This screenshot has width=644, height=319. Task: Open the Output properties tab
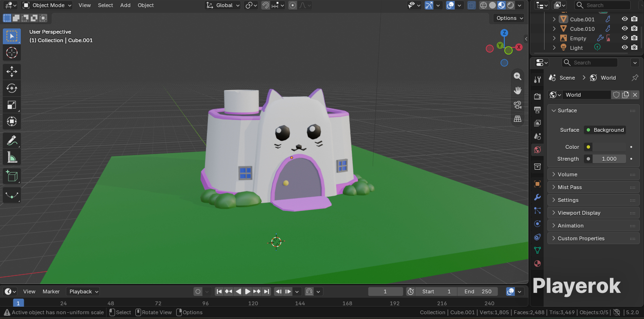[x=537, y=110]
